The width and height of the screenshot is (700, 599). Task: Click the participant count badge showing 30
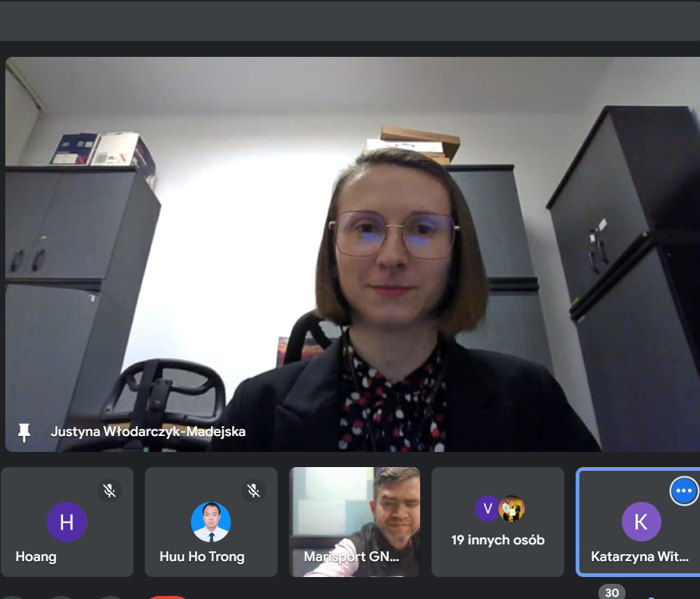(612, 593)
